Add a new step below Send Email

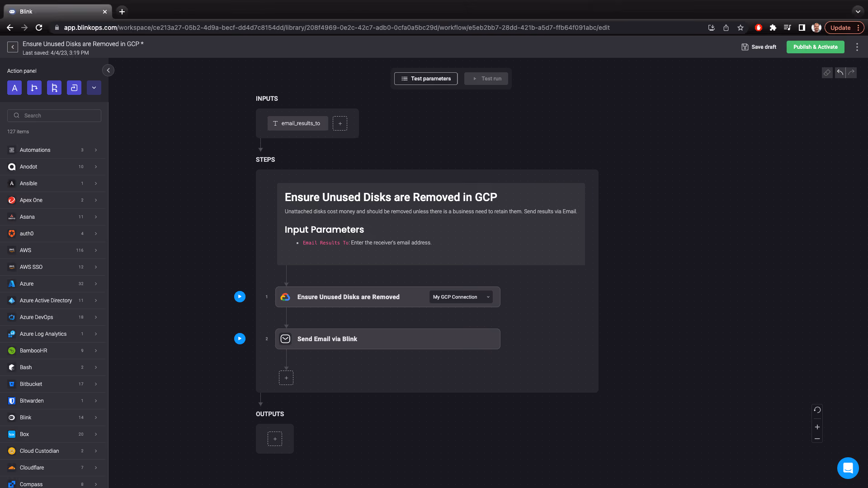(286, 378)
